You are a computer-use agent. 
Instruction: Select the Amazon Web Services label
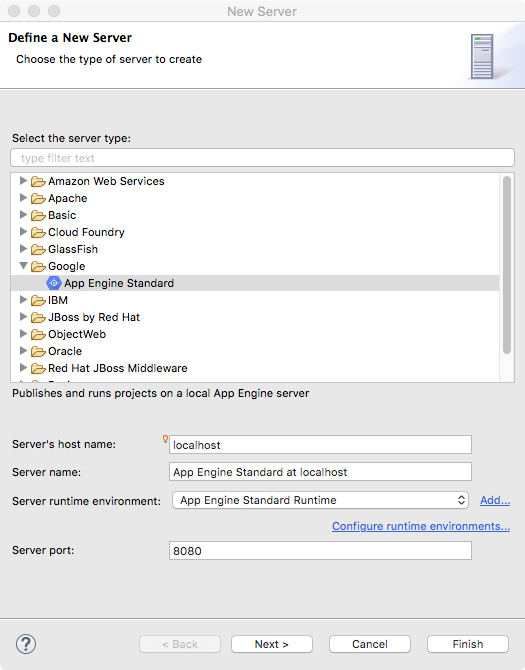click(x=106, y=181)
